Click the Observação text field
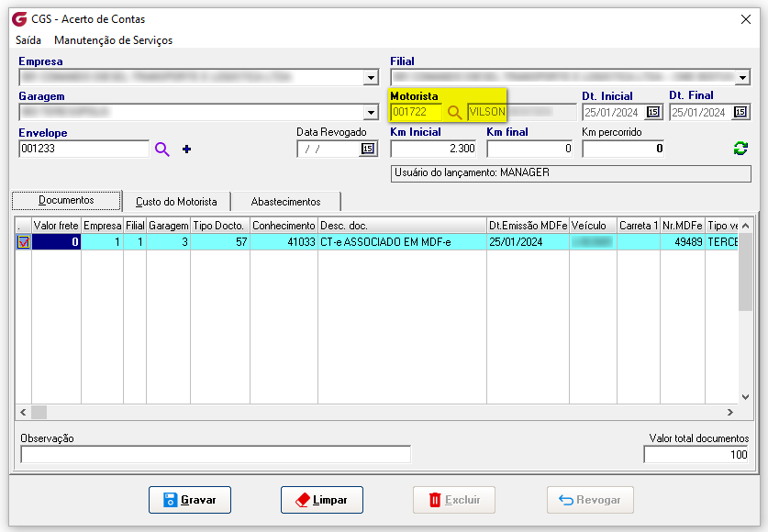Image resolution: width=768 pixels, height=532 pixels. [x=216, y=455]
